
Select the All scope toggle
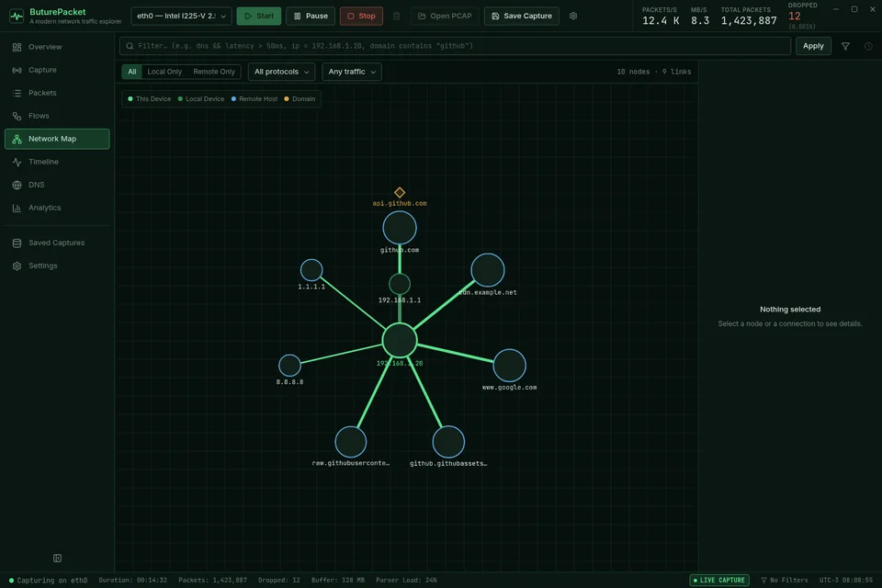[131, 72]
